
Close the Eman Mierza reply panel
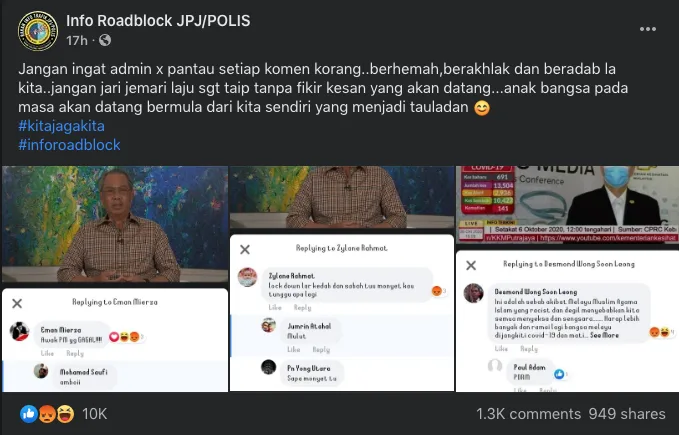point(17,303)
